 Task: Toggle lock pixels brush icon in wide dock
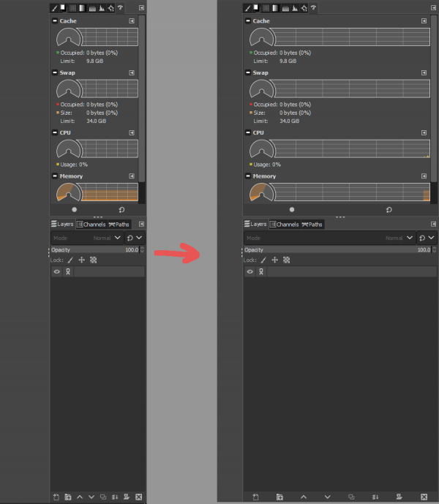click(x=263, y=260)
